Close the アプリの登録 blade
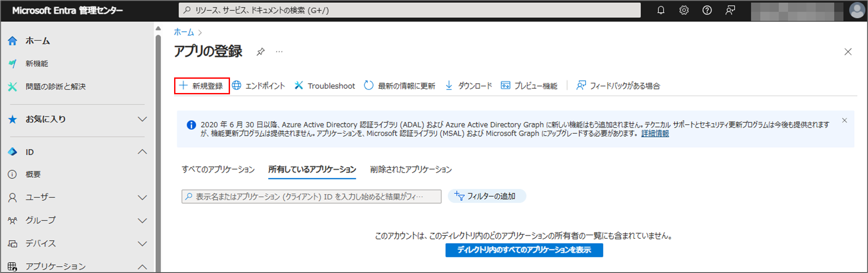This screenshot has width=868, height=273. (x=848, y=52)
